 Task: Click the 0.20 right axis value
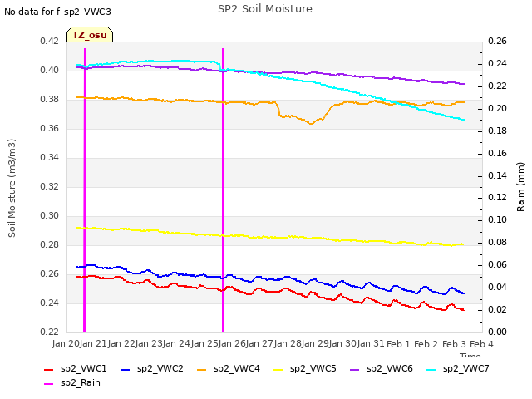click(x=497, y=108)
